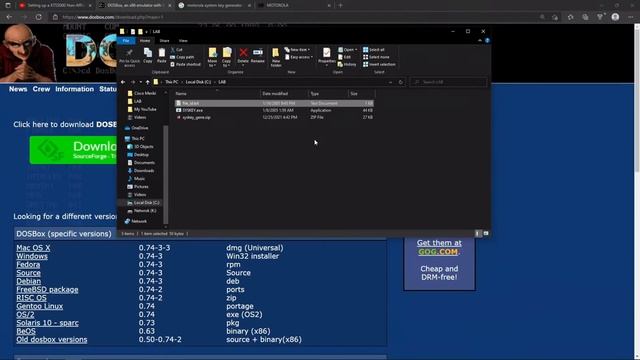The width and height of the screenshot is (640, 360).
Task: Click the Mac OS X download link
Action: [33, 248]
